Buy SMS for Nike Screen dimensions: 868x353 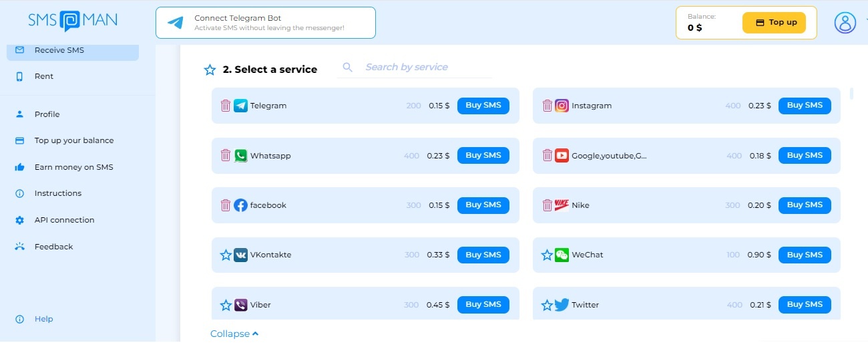point(805,205)
